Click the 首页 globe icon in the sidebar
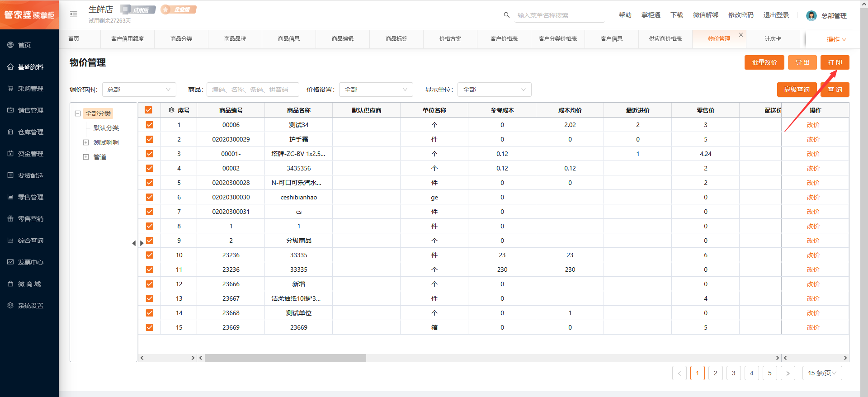 (x=10, y=45)
